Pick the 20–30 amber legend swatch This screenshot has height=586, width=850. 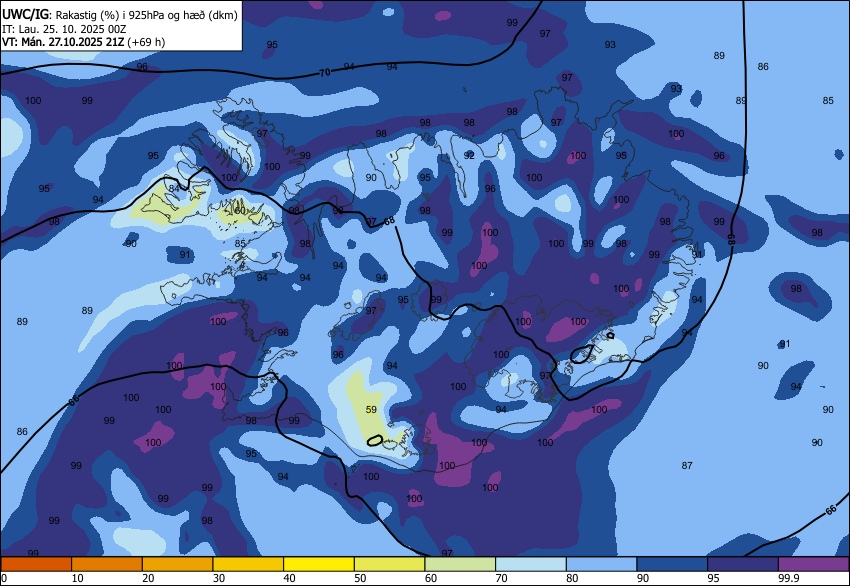[x=177, y=564]
